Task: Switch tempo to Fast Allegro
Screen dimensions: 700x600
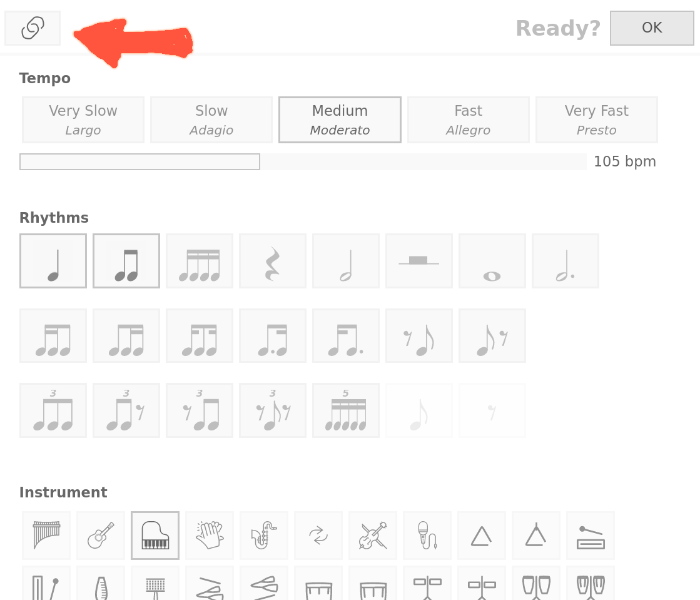Action: [469, 120]
